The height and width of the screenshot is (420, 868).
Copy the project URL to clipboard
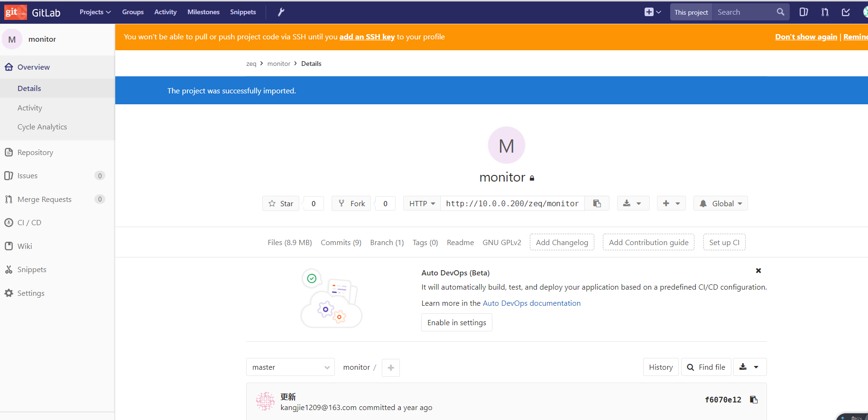597,203
